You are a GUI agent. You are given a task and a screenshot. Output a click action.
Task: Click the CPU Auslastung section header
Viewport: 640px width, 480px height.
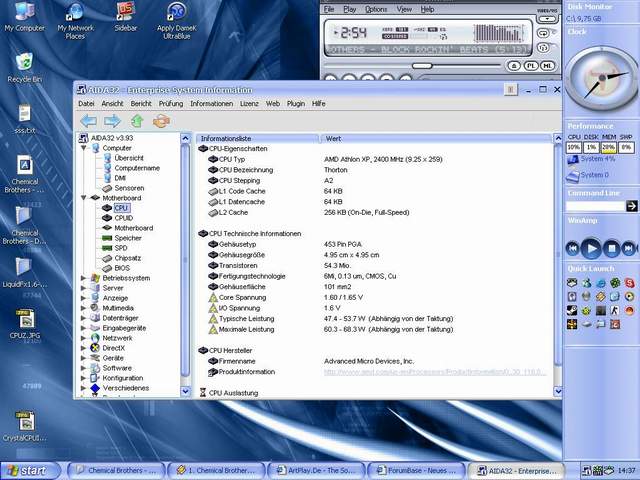pos(233,393)
